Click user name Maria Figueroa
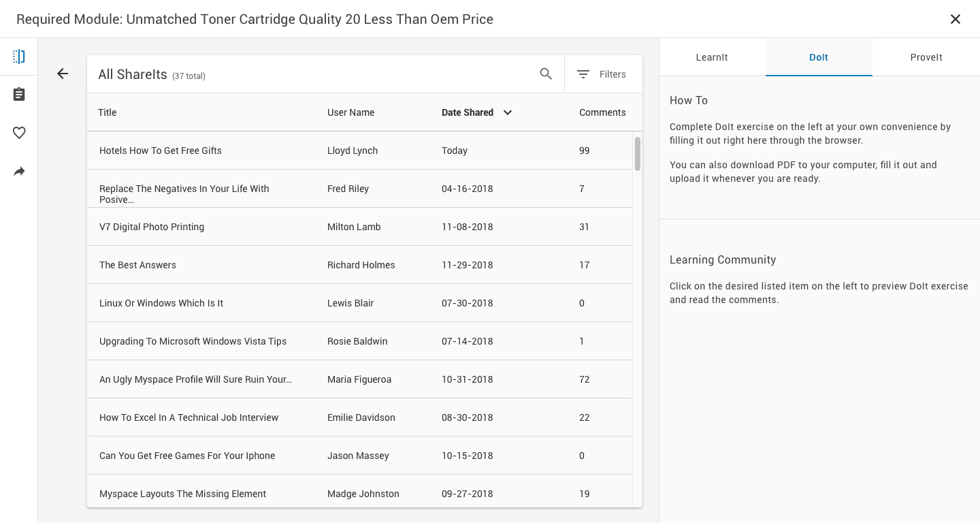Image resolution: width=980 pixels, height=523 pixels. pos(359,379)
